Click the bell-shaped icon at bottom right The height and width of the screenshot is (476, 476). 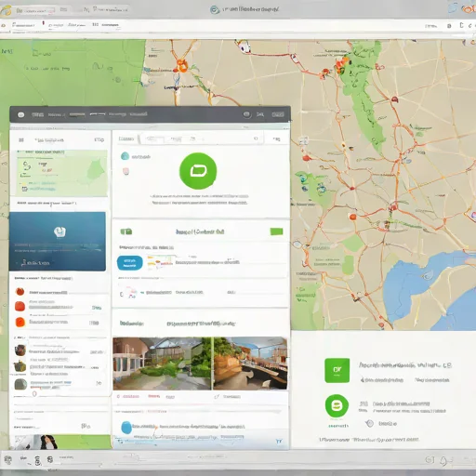(443, 461)
